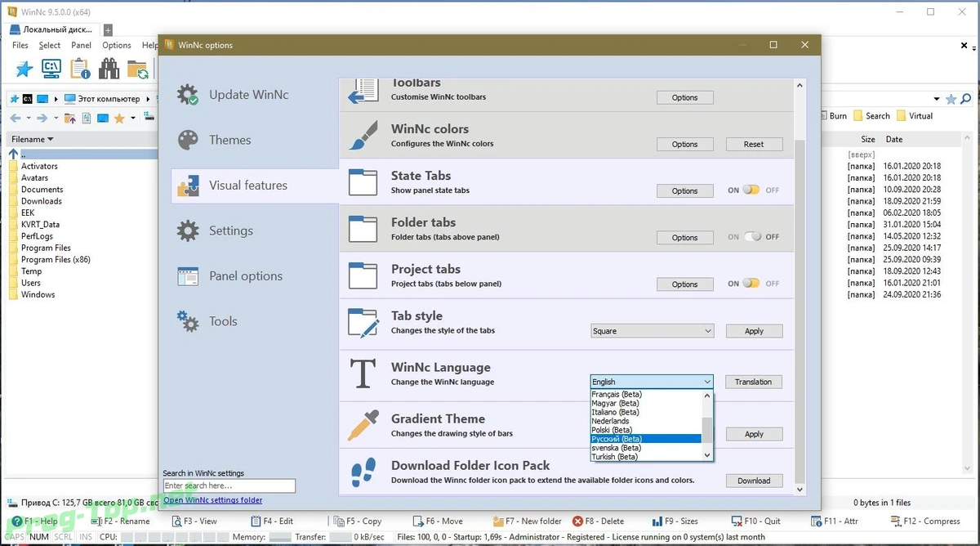Expand the yellow star bookmarks dropdown arrow
This screenshot has width=980, height=546.
click(132, 119)
